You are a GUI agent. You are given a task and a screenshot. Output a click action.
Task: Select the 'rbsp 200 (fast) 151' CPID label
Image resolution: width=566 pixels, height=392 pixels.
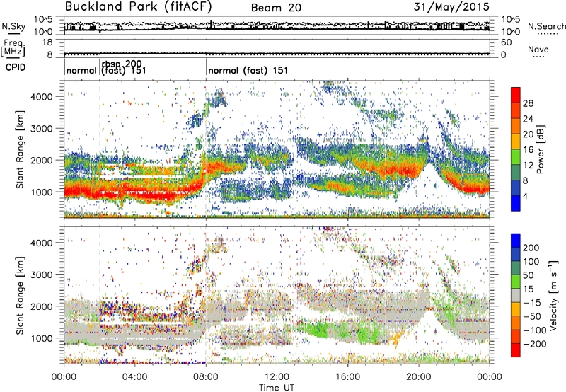pos(124,67)
